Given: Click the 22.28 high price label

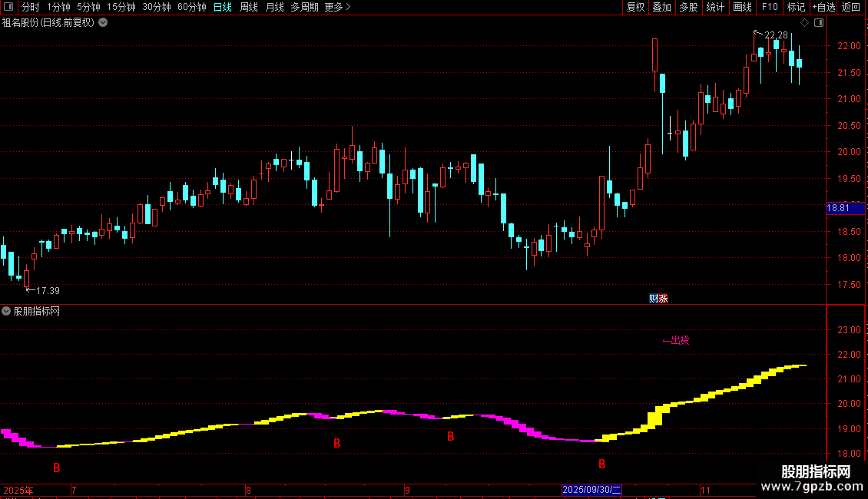Looking at the screenshot, I should pos(776,35).
